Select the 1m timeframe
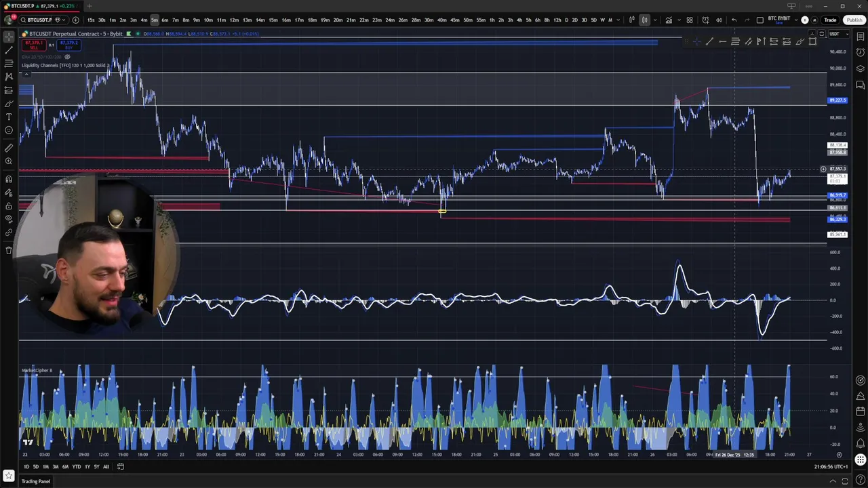This screenshot has height=488, width=868. [113, 20]
